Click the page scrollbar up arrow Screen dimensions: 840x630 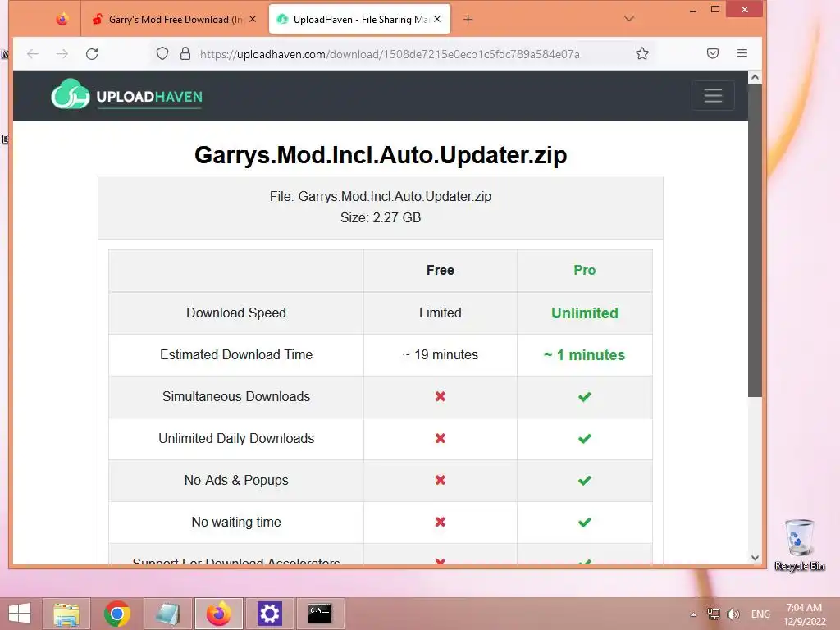(x=755, y=78)
